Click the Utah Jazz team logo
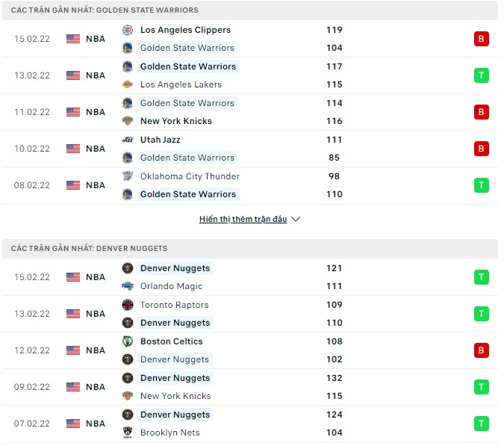This screenshot has width=504, height=446. [127, 140]
